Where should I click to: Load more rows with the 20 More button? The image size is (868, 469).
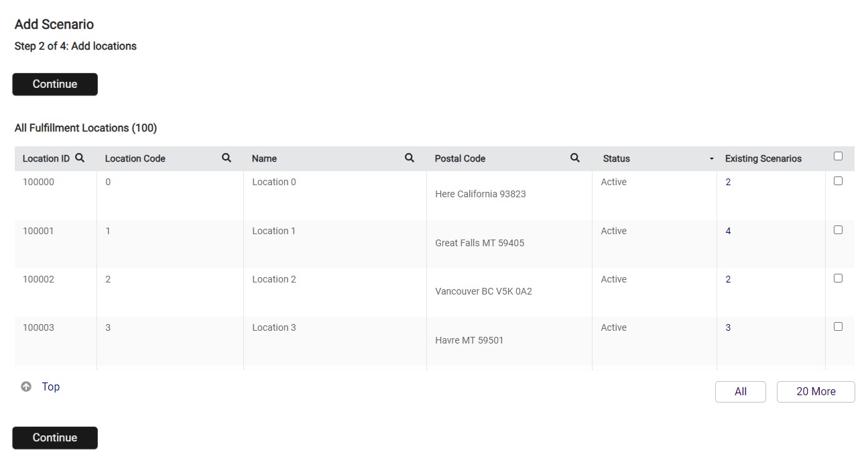[815, 391]
